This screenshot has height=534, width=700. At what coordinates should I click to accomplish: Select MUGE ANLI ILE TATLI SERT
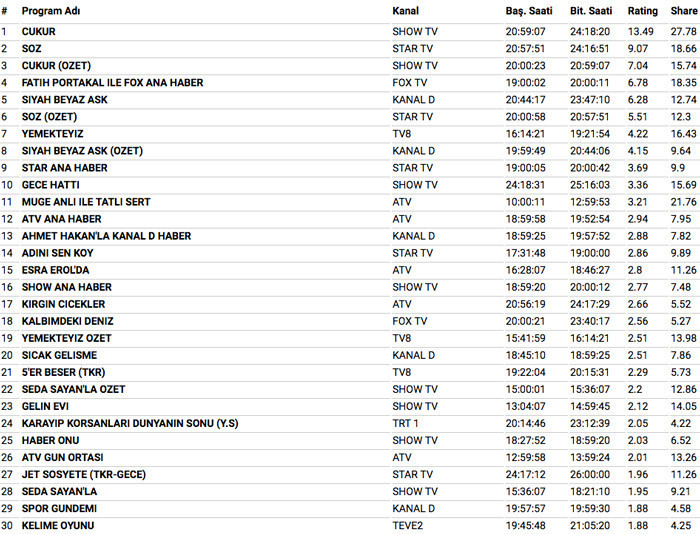(x=86, y=202)
